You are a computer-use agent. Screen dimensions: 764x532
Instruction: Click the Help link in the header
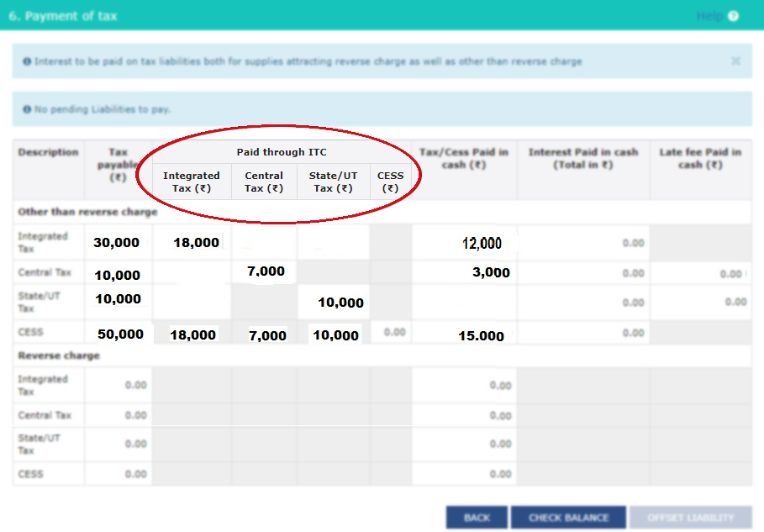(710, 16)
